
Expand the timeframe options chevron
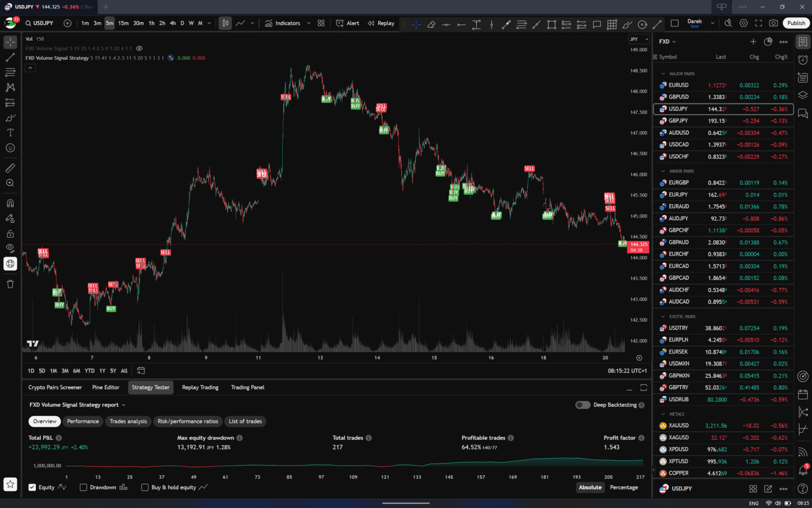pyautogui.click(x=209, y=23)
